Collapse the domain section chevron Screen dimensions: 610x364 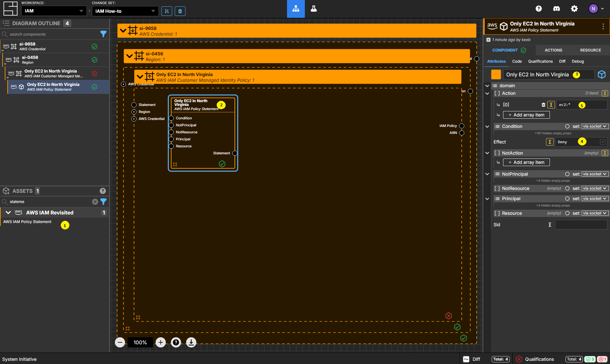(x=487, y=86)
